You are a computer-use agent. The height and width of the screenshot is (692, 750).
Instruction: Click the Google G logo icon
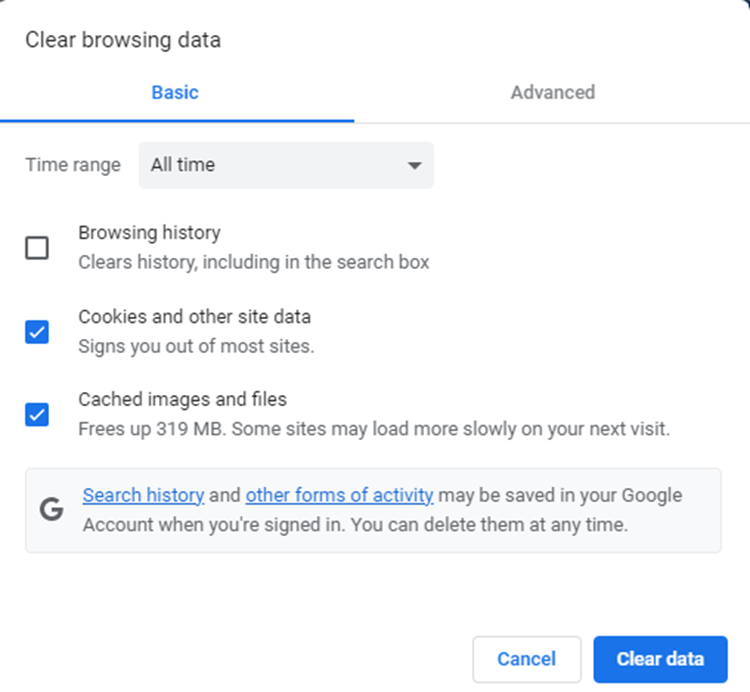click(51, 510)
